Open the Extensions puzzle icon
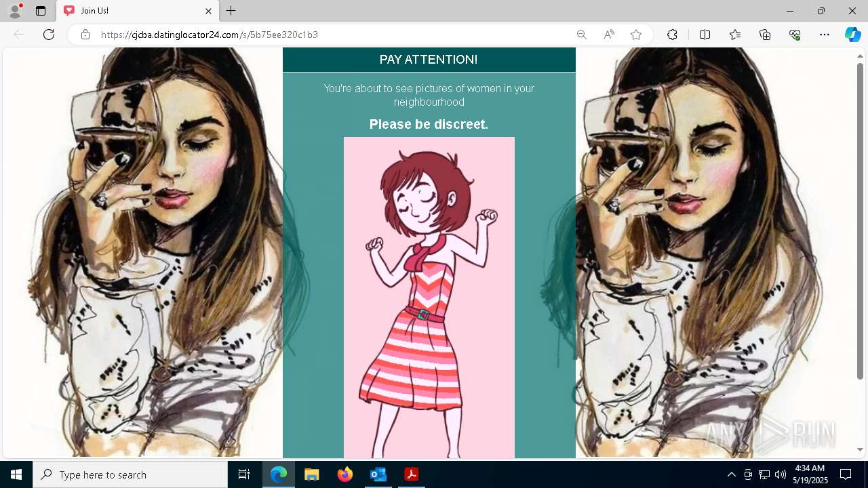This screenshot has height=488, width=868. pyautogui.click(x=672, y=35)
